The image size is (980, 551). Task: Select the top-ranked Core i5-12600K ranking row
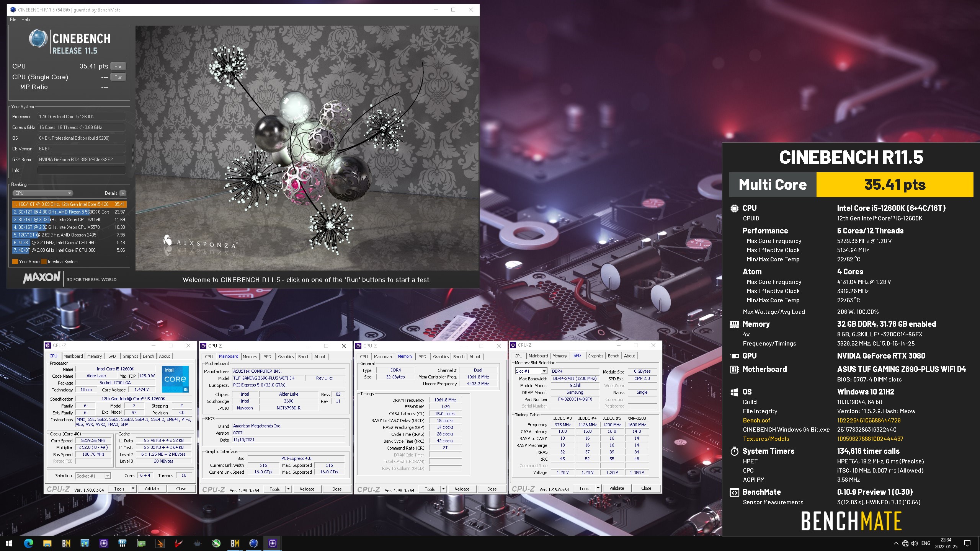69,204
